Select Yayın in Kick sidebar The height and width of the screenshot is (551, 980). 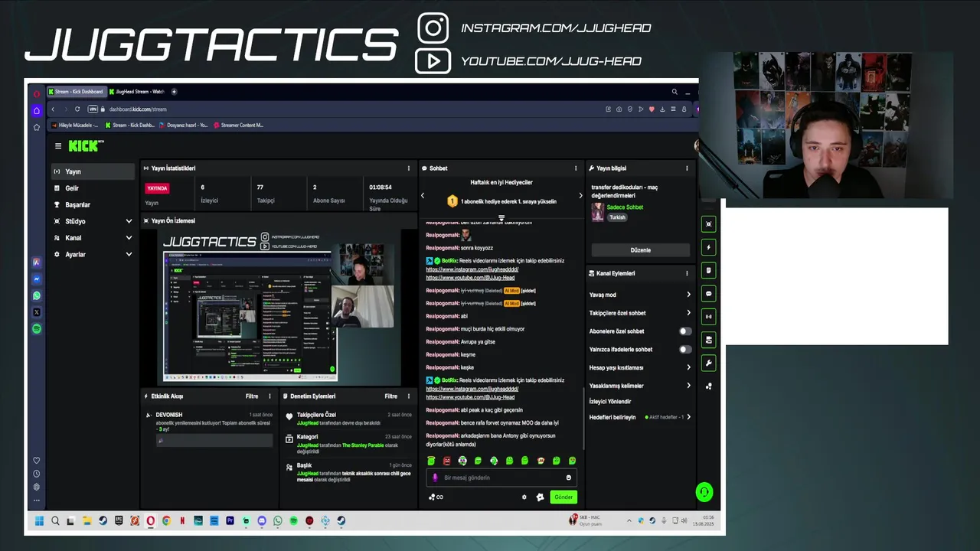click(93, 171)
